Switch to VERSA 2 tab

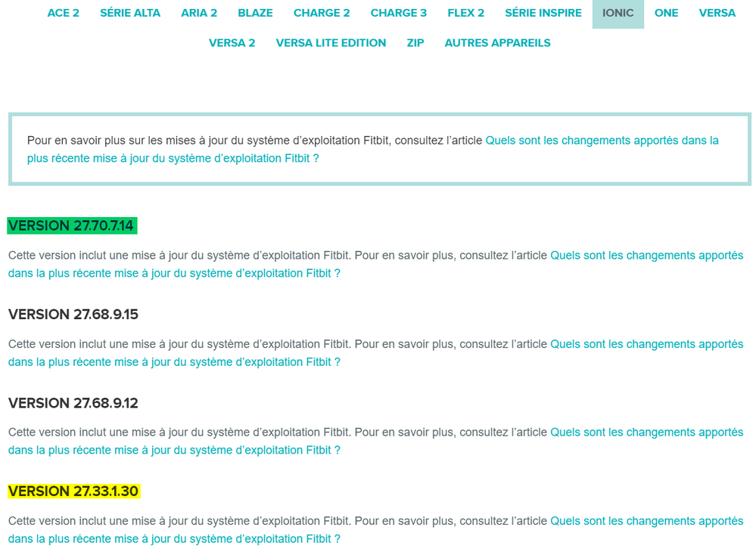pyautogui.click(x=232, y=43)
